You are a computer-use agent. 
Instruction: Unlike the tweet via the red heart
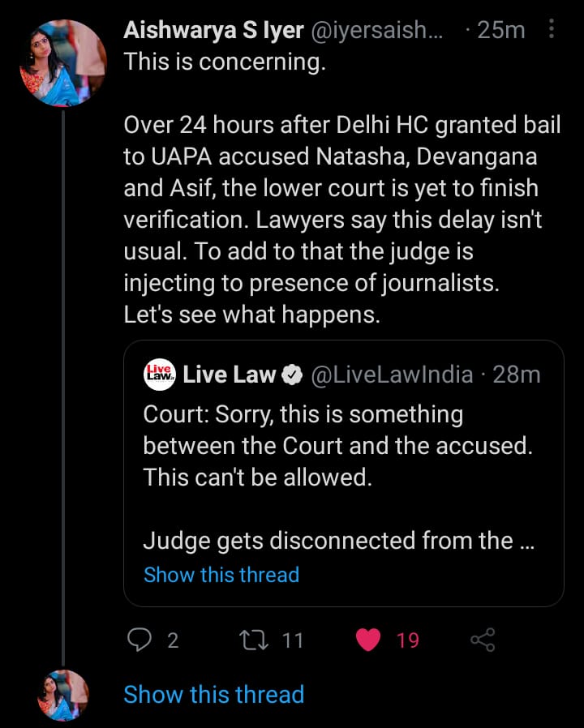[369, 640]
